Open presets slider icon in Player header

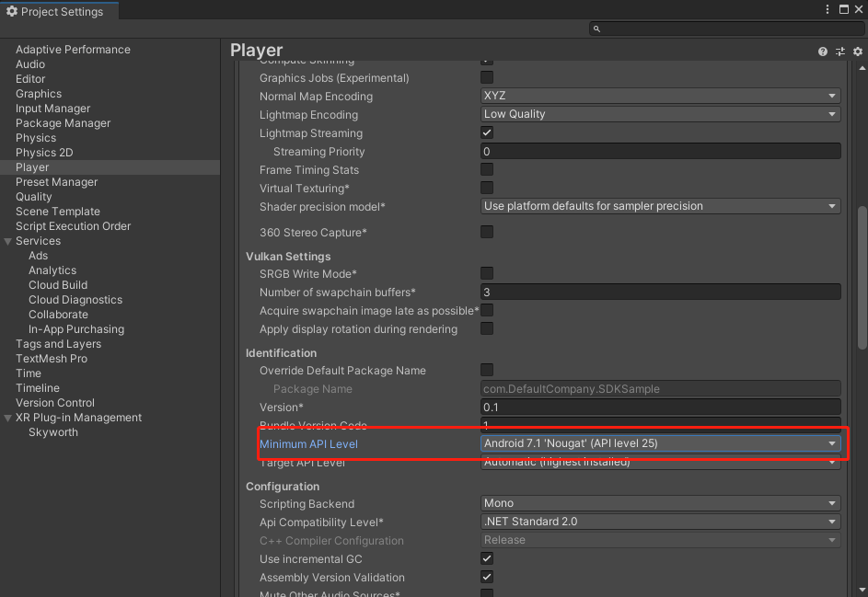pyautogui.click(x=840, y=52)
